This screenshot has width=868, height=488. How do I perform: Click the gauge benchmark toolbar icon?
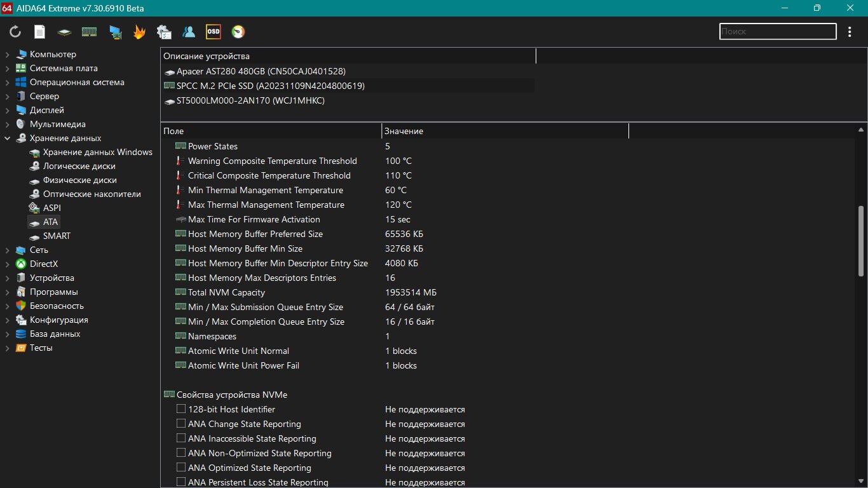pos(238,32)
